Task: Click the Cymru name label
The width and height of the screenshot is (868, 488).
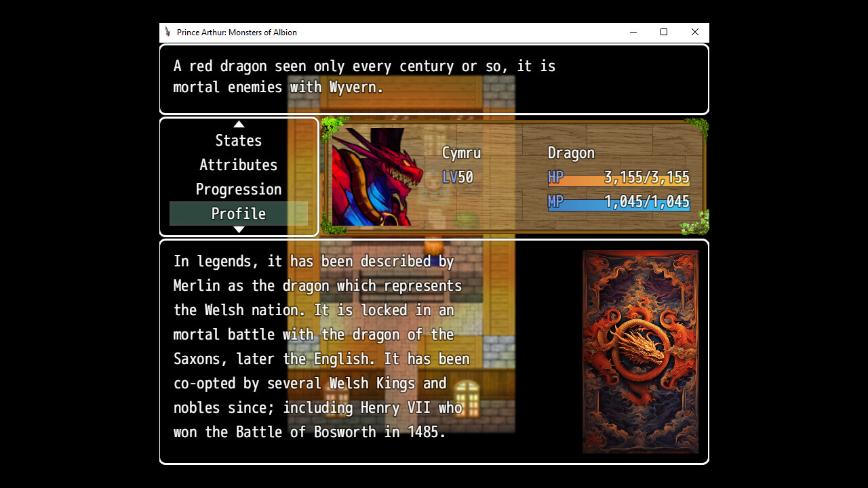Action: (461, 152)
